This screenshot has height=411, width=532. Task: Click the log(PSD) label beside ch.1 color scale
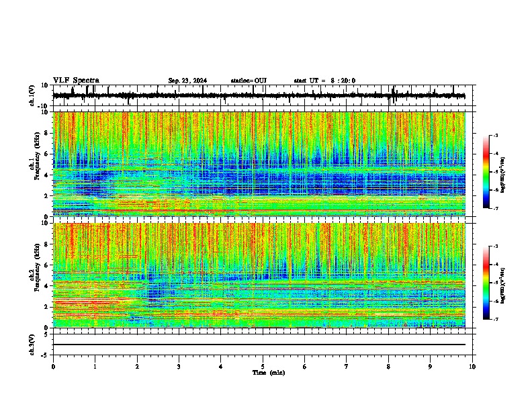[x=503, y=175]
